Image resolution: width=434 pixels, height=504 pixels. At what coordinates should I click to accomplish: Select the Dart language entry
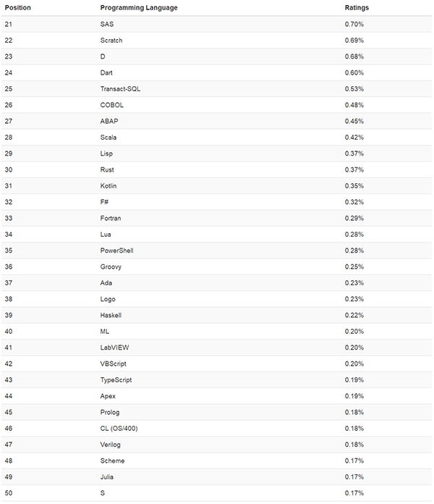(107, 72)
